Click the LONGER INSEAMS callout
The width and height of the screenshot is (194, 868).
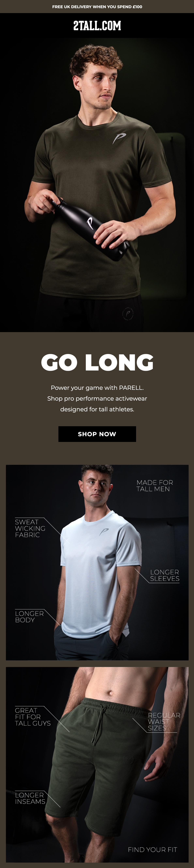(30, 798)
